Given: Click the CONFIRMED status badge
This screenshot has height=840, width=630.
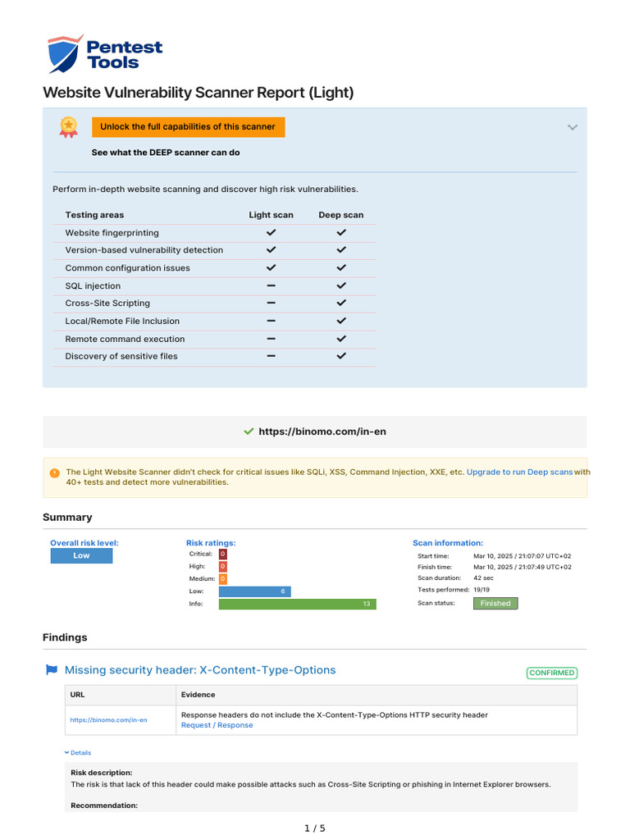Looking at the screenshot, I should (552, 673).
